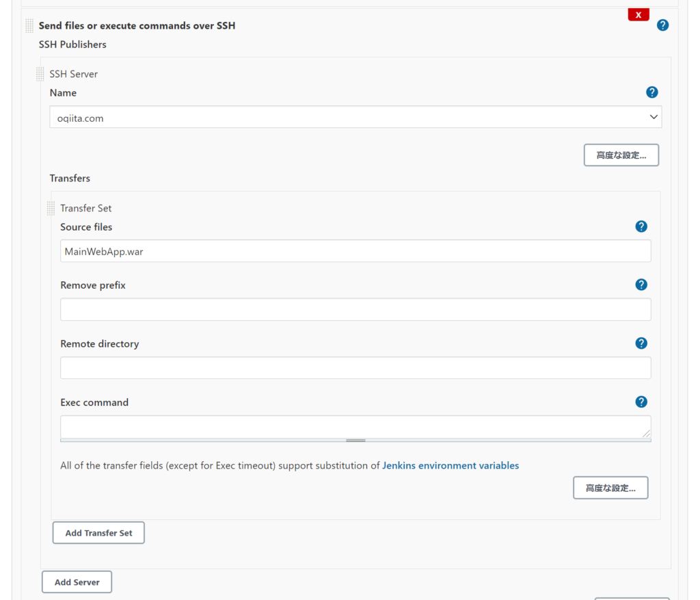Click the Exec command help icon
The height and width of the screenshot is (600, 700).
[x=641, y=402]
